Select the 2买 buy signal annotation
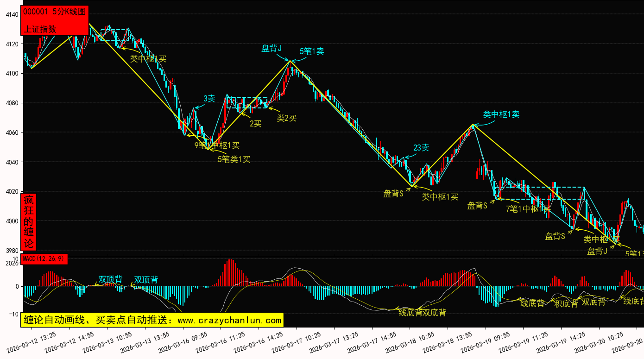 [x=255, y=124]
